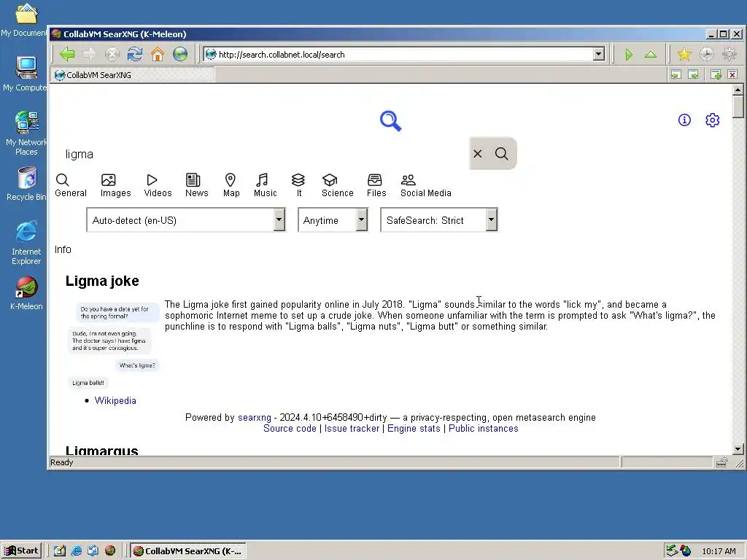The width and height of the screenshot is (747, 560).
Task: Select the Social Media search category
Action: (425, 185)
